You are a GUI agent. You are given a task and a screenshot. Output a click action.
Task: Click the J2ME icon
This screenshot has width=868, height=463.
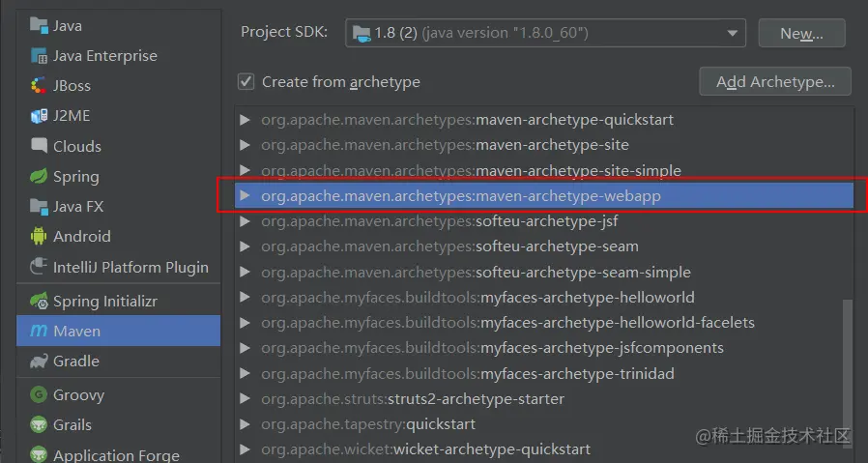click(39, 115)
